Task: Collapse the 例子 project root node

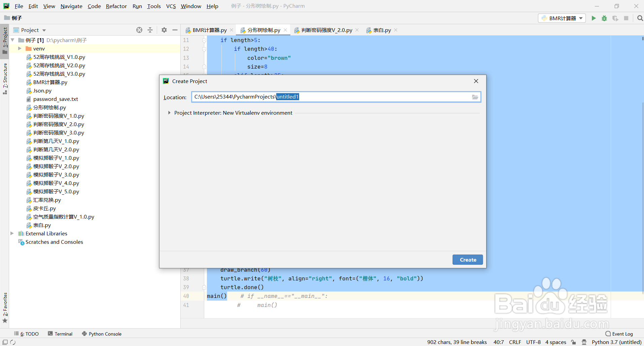Action: [12, 40]
